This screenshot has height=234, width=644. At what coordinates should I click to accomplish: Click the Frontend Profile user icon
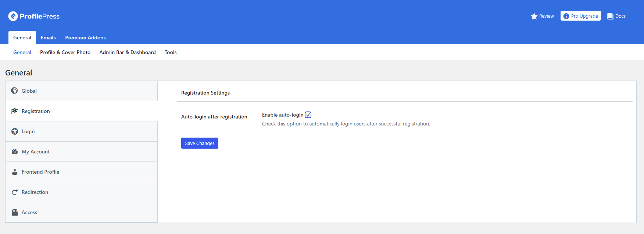pos(14,172)
